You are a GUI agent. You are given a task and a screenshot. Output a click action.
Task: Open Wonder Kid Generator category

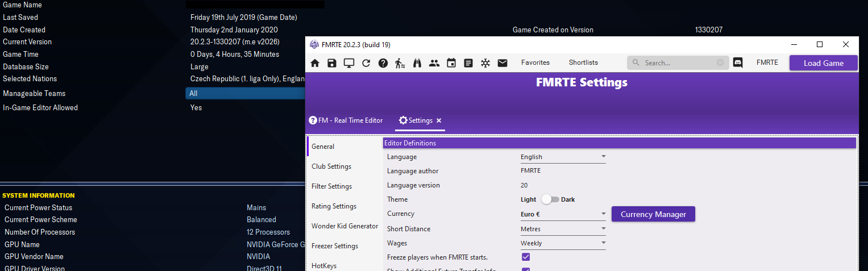pyautogui.click(x=345, y=226)
